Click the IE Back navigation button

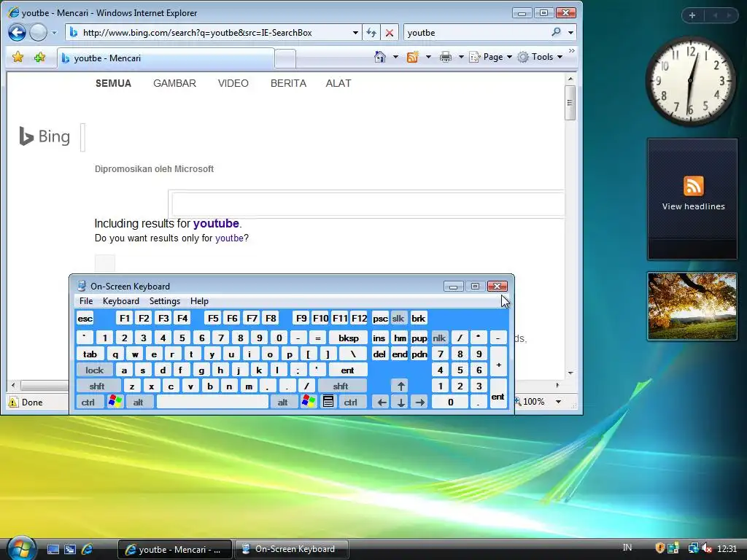pos(18,33)
